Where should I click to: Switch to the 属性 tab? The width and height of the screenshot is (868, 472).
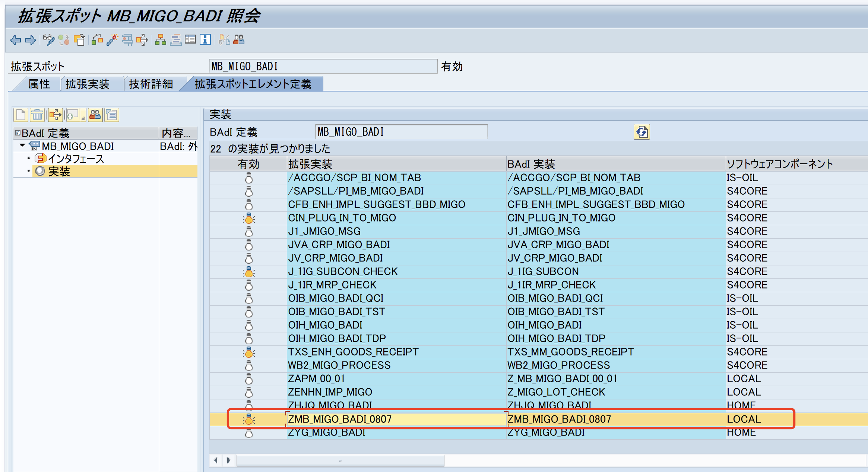coord(39,84)
